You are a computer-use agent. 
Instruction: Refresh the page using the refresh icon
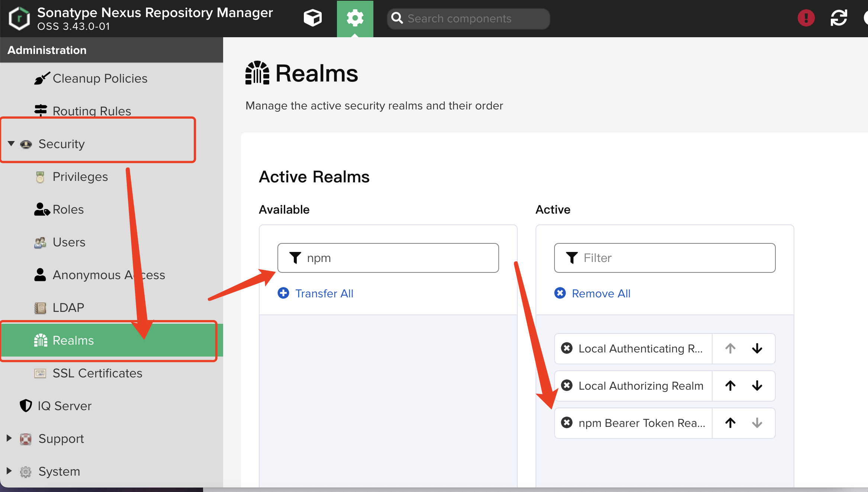pyautogui.click(x=839, y=18)
